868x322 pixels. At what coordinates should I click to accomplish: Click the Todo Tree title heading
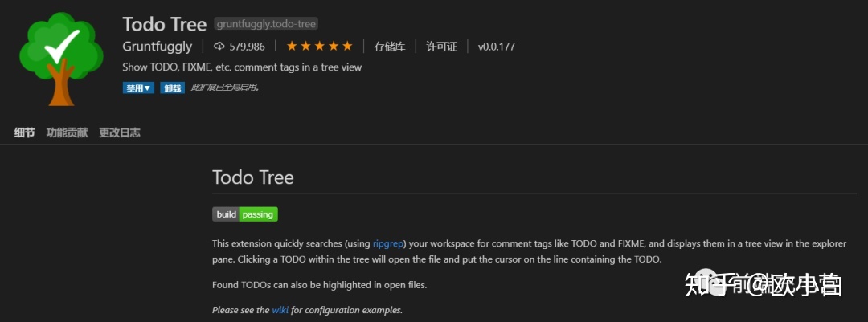(x=165, y=24)
